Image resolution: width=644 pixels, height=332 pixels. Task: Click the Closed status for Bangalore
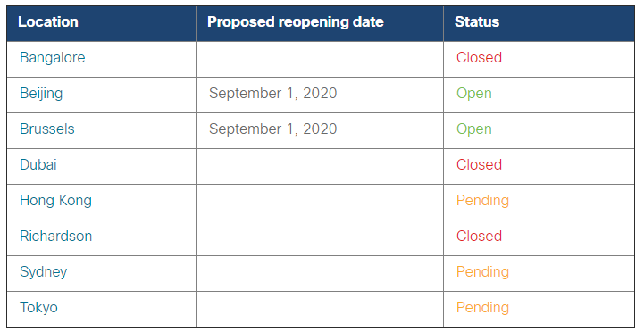[479, 57]
